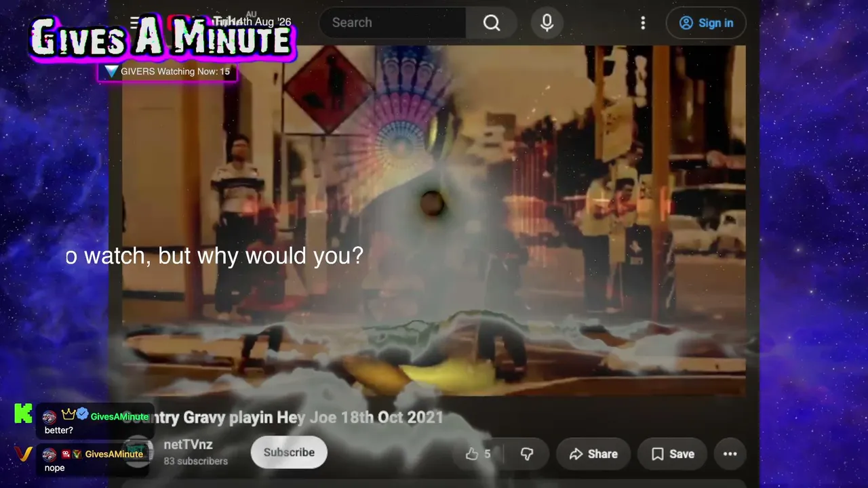Click the chat message "nope"
Viewport: 868px width, 488px height.
tap(55, 468)
